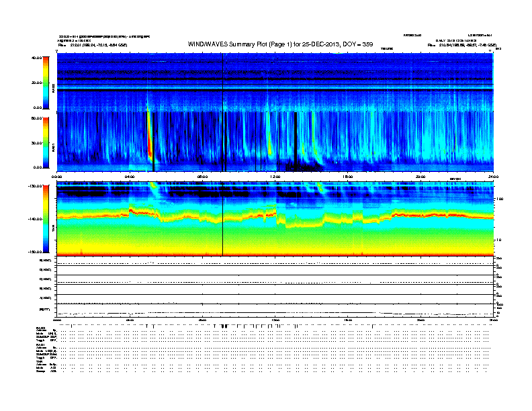Click the 100 label on TNR right axis

(x=500, y=199)
